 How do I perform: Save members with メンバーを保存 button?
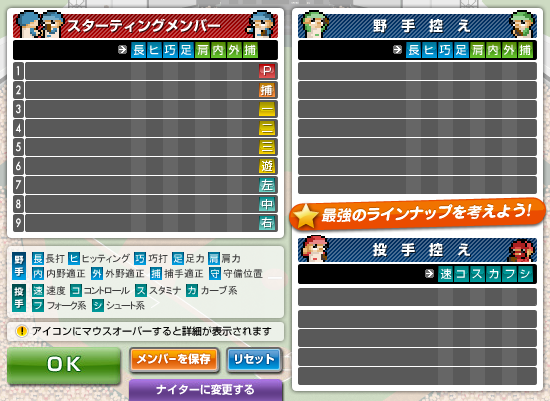[x=174, y=360]
